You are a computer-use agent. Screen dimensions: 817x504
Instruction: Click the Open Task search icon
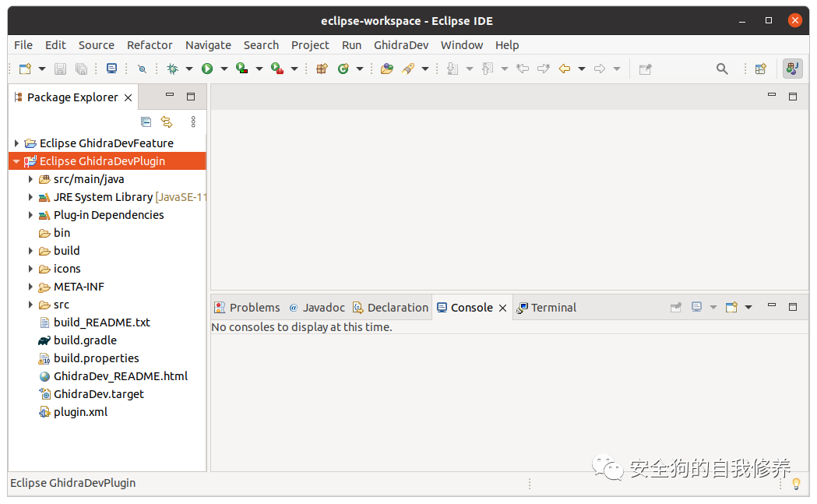[x=409, y=69]
